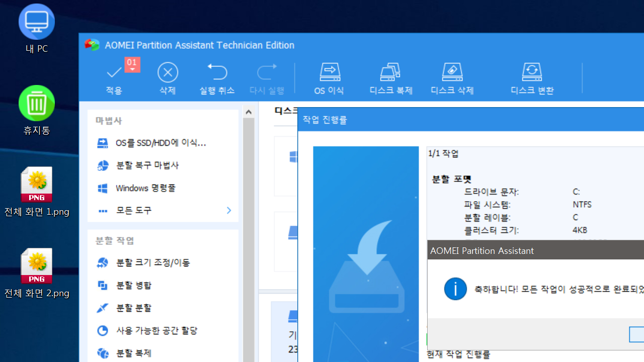The height and width of the screenshot is (362, 644).
Task: Click the '분할 레이블:' label
Action: (x=488, y=217)
